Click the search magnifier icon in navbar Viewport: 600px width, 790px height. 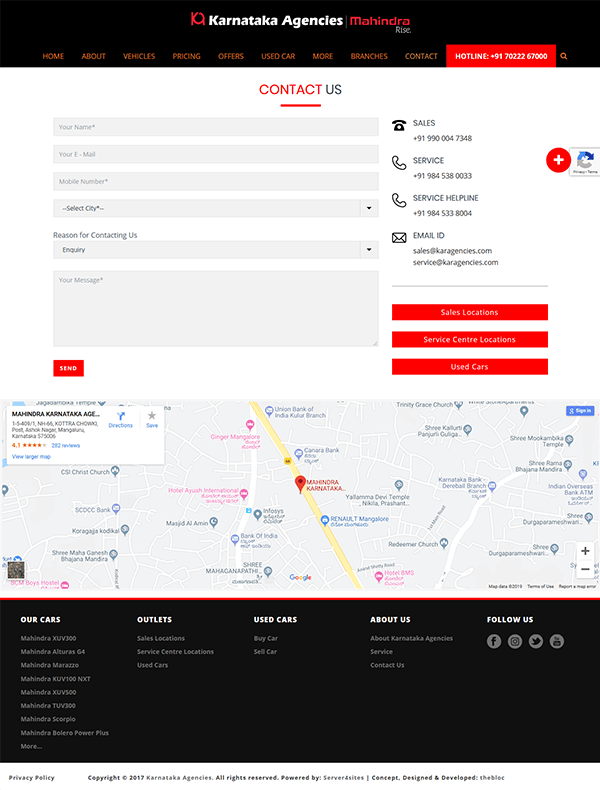pos(564,56)
